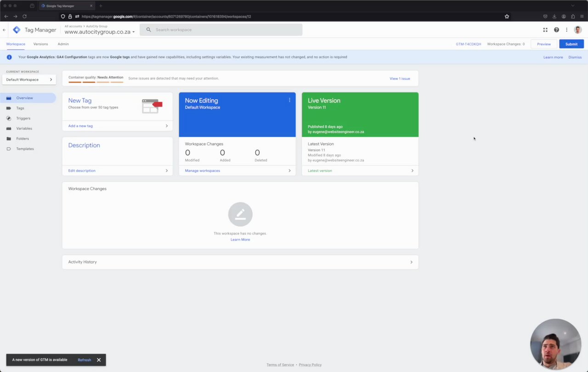Click the Edit description chevron

(x=166, y=170)
